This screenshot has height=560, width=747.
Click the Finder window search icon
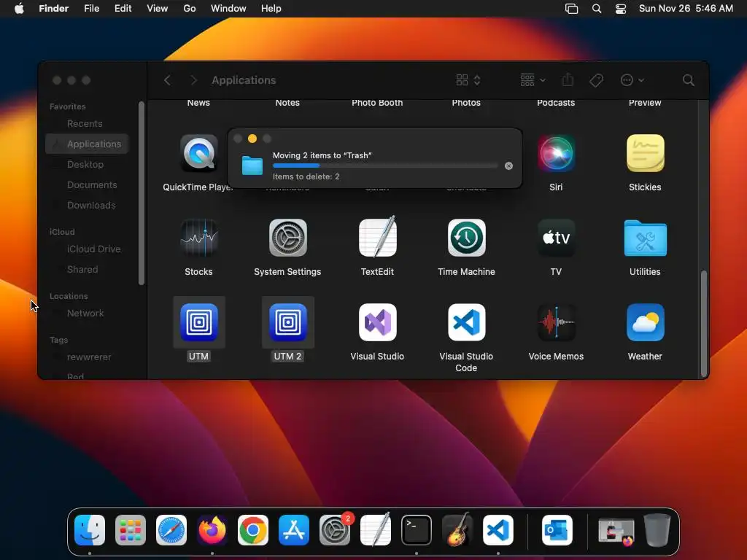click(688, 80)
